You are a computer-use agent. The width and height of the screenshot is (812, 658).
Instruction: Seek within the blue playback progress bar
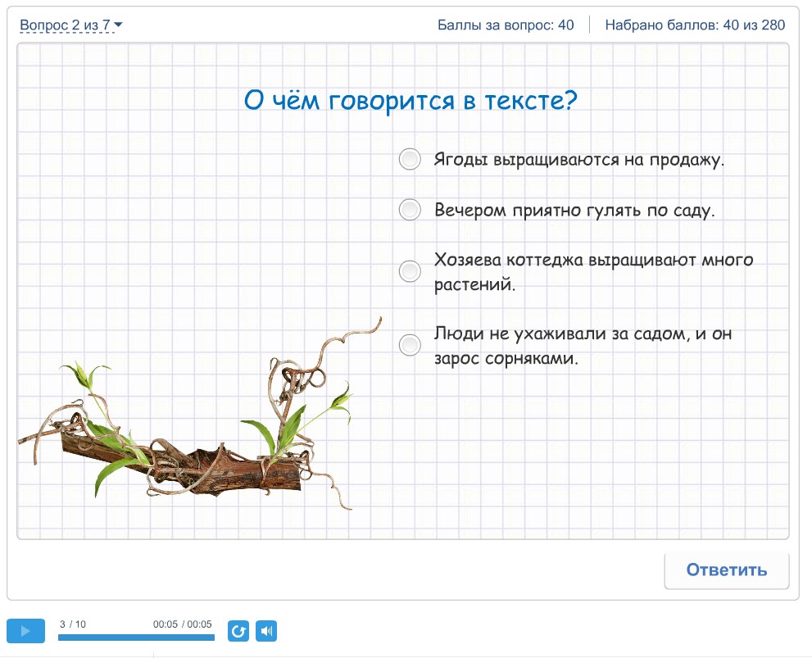pos(136,638)
